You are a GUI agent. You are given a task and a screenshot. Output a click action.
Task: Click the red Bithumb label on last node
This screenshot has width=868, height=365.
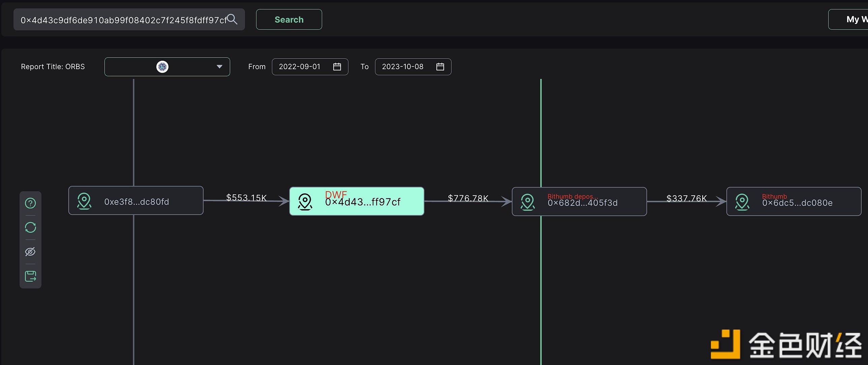coord(774,196)
